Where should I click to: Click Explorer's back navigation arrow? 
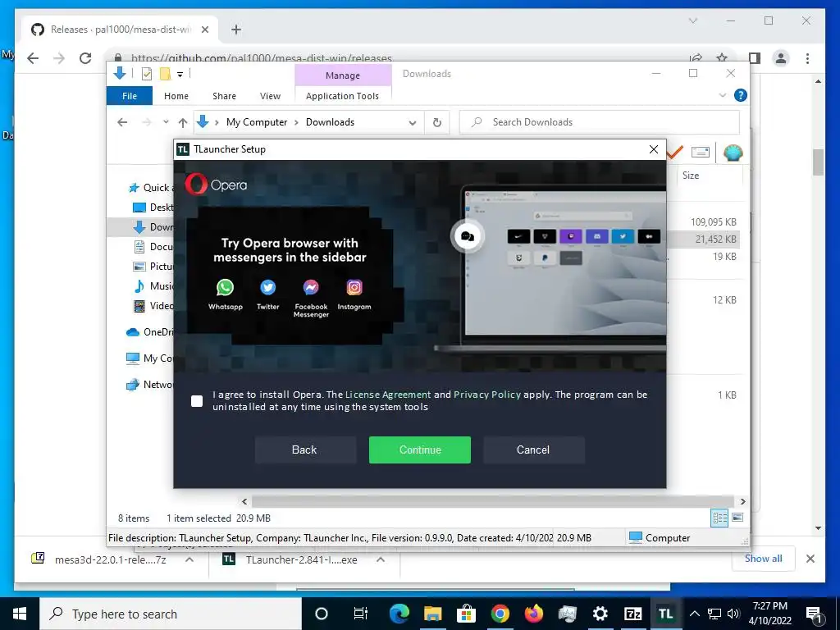[122, 122]
